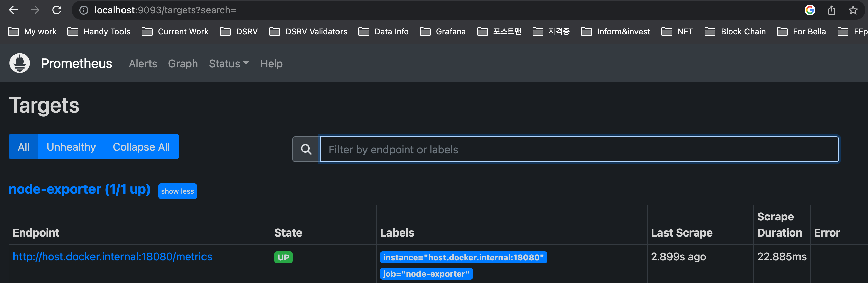Open the Data Info bookmark folder
Image resolution: width=868 pixels, height=283 pixels.
pos(383,32)
